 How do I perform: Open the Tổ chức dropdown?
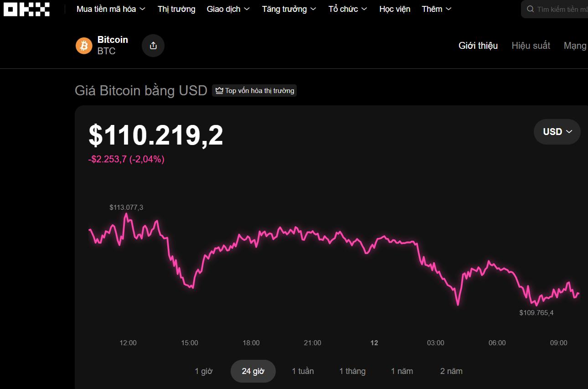pyautogui.click(x=347, y=9)
